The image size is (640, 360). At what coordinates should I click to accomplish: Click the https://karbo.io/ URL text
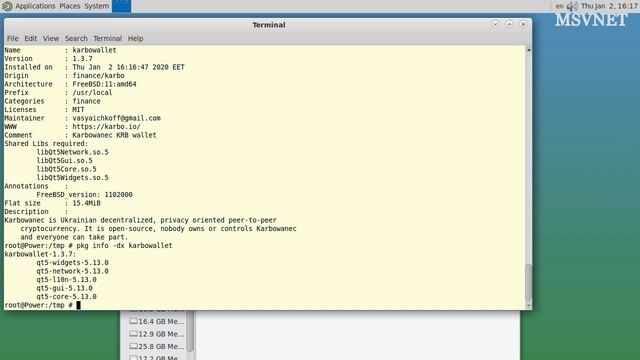[106, 127]
